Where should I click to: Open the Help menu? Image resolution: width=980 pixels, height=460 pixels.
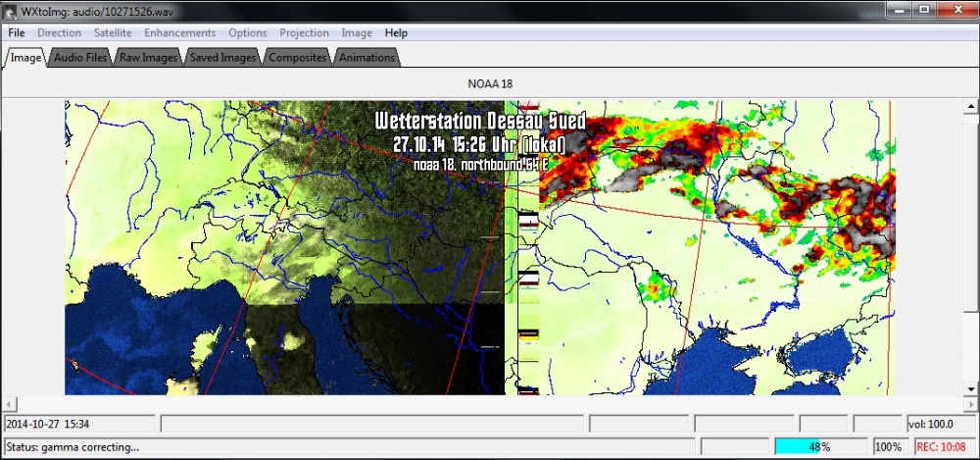pos(396,33)
